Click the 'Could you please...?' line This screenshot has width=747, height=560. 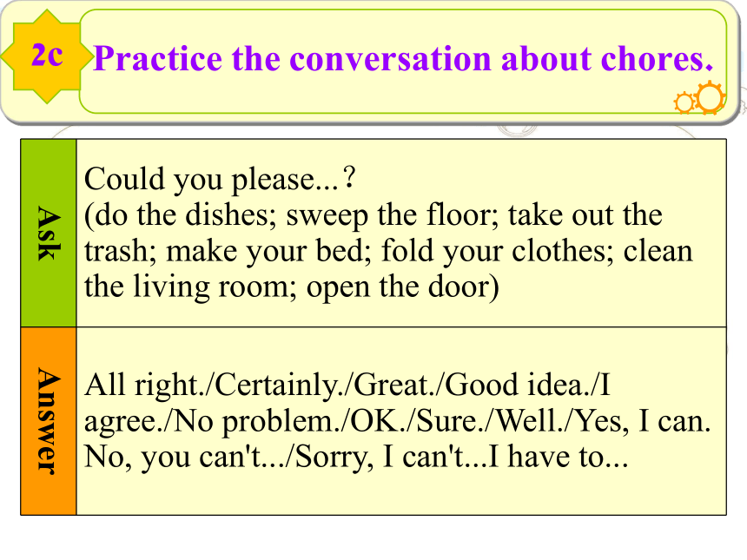pyautogui.click(x=220, y=180)
